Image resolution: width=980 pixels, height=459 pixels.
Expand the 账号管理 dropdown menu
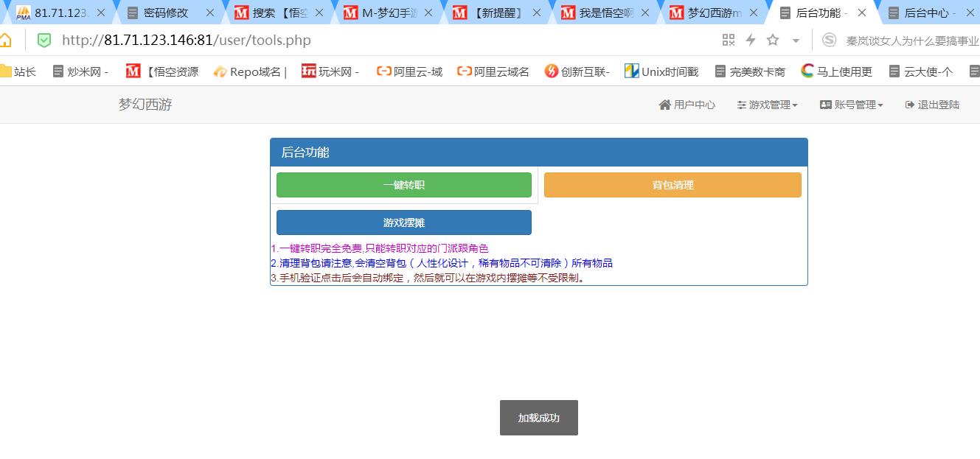(x=852, y=105)
